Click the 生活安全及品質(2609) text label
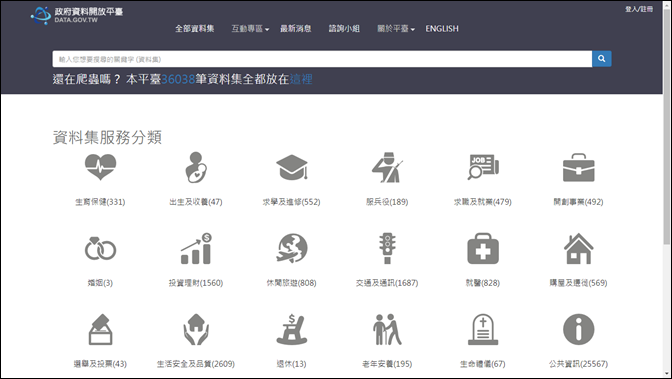Viewport: 672px width, 379px height. [x=196, y=364]
